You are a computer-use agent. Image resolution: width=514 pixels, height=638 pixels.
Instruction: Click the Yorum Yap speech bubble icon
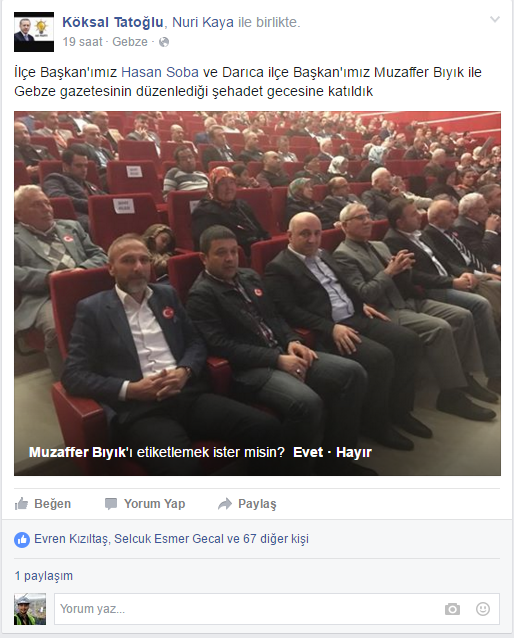[111, 504]
